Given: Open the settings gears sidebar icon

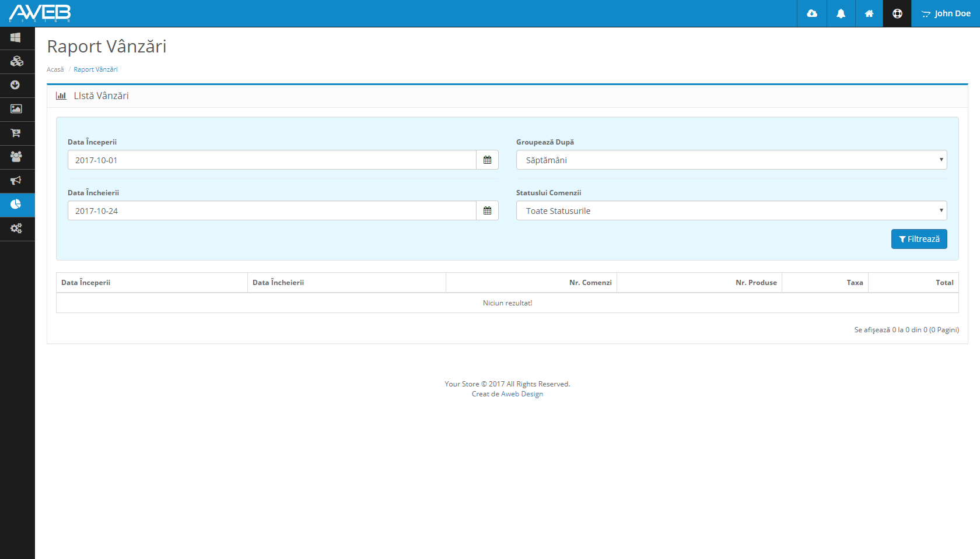Looking at the screenshot, I should pyautogui.click(x=16, y=228).
